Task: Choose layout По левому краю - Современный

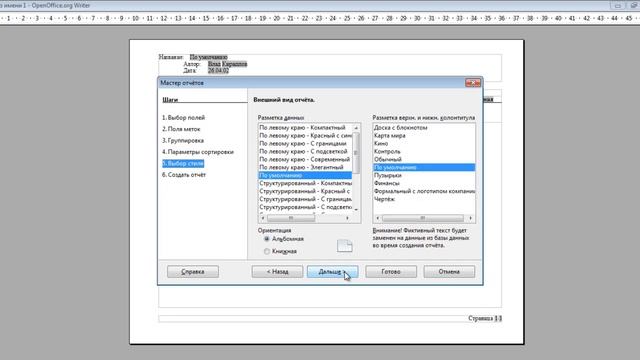Action: (305, 160)
